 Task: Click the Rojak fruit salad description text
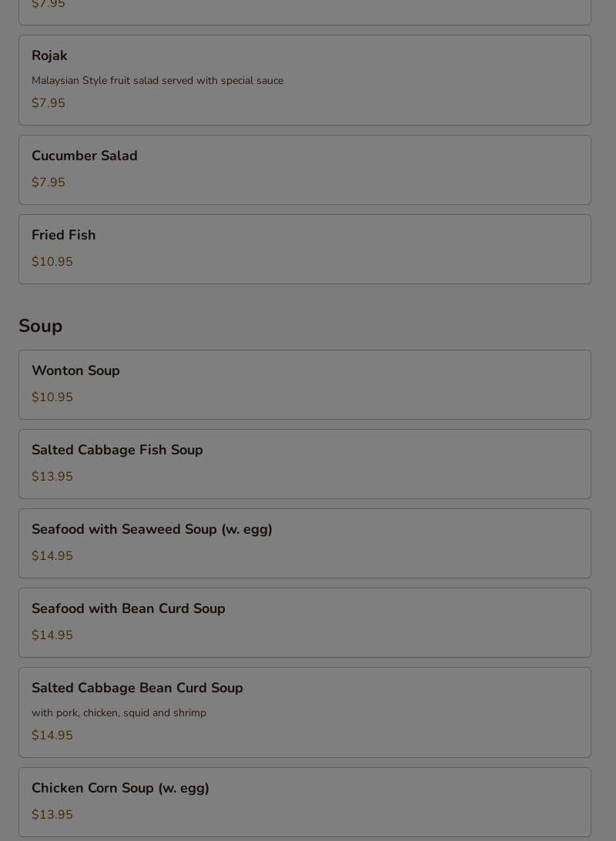157,80
